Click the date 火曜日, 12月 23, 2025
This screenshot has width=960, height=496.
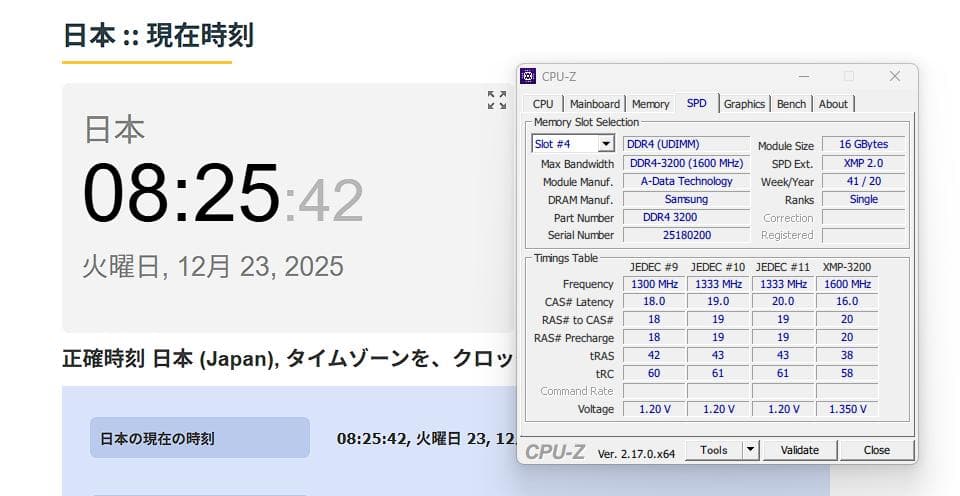click(213, 266)
